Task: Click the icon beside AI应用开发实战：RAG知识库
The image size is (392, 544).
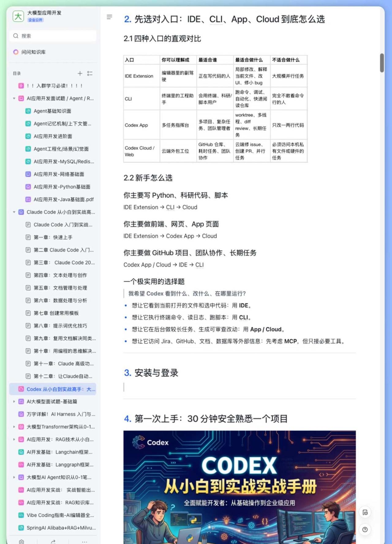Action: click(21, 503)
